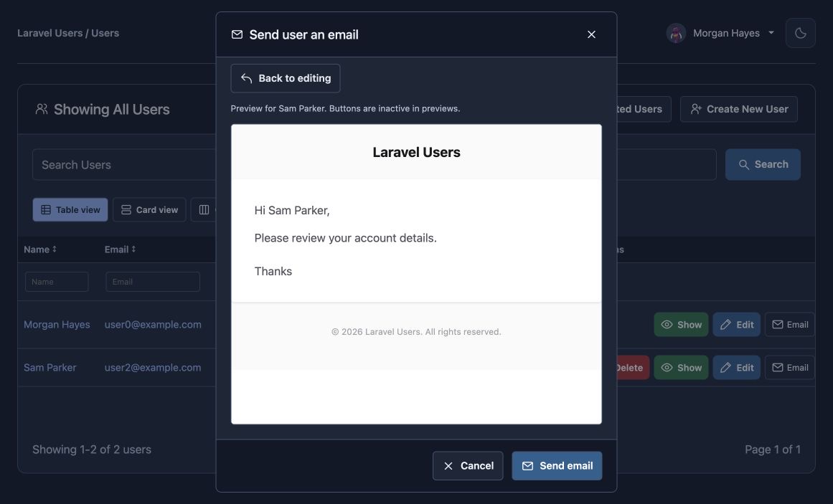
Task: Click 'Please review your account details.' text
Action: pos(345,238)
